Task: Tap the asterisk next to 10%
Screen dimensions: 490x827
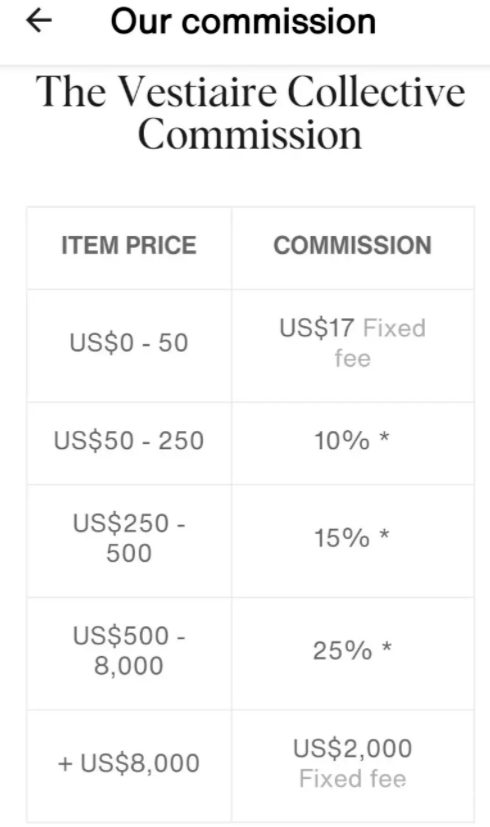Action: tap(385, 437)
